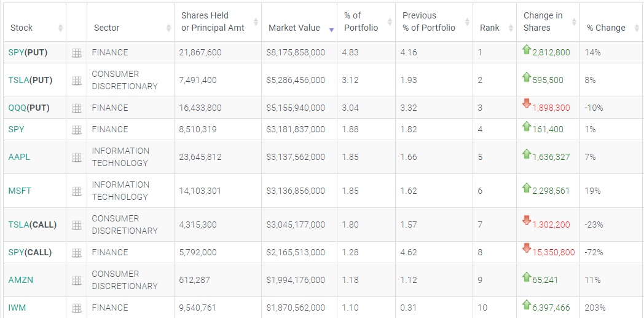Click the grid icon next to IWM

pyautogui.click(x=77, y=308)
